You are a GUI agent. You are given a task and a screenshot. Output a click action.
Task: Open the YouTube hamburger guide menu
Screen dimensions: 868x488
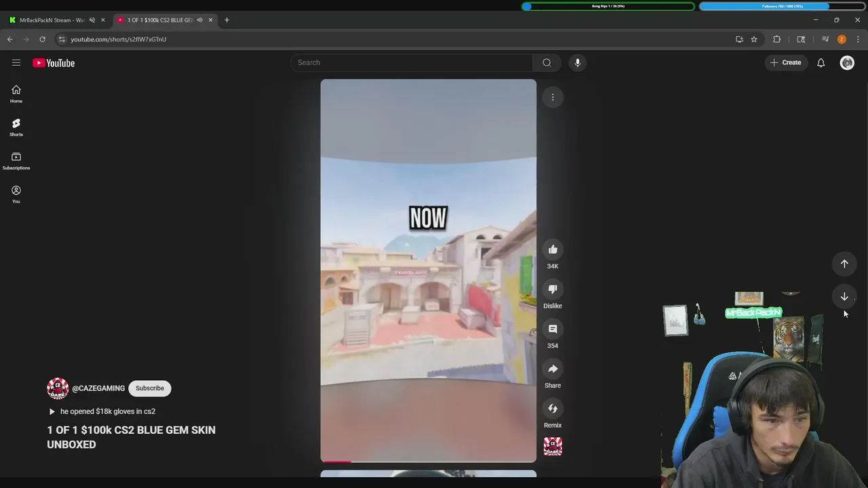point(16,62)
